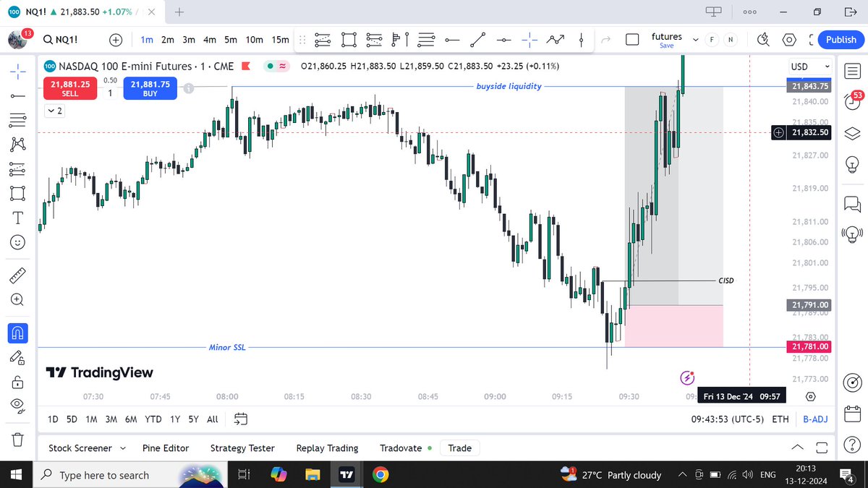Screen dimensions: 868x488
Task: Toggle lock all drawing tools padlock
Action: [x=19, y=381]
